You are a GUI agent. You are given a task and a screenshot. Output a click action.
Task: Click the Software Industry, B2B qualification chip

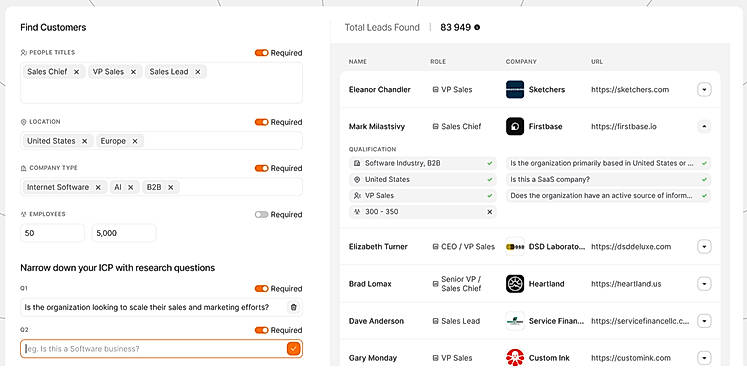coord(423,163)
